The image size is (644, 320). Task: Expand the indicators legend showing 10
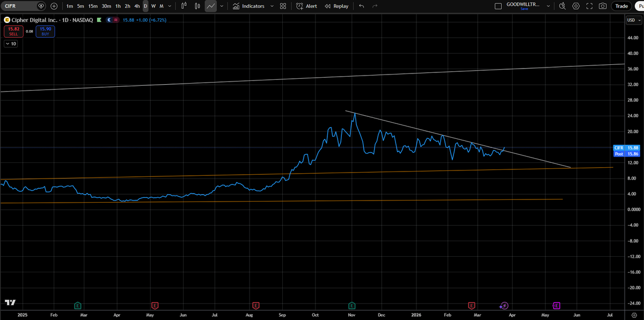coord(11,43)
